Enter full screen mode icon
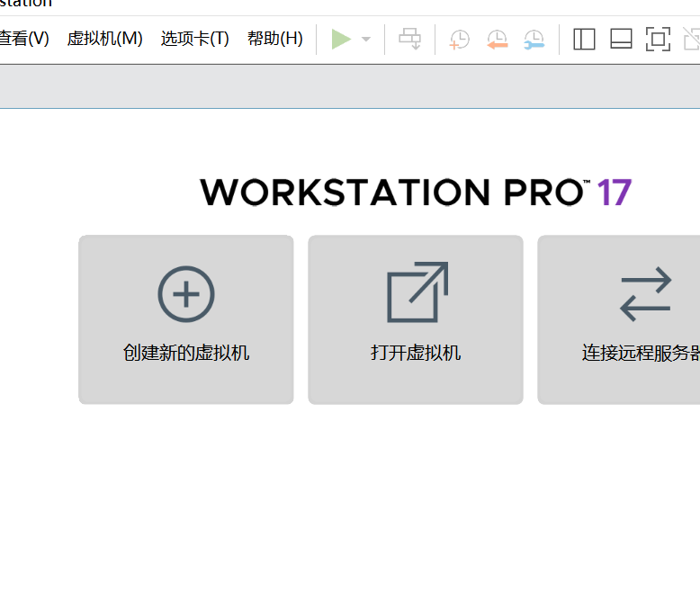The width and height of the screenshot is (700, 610). 658,40
